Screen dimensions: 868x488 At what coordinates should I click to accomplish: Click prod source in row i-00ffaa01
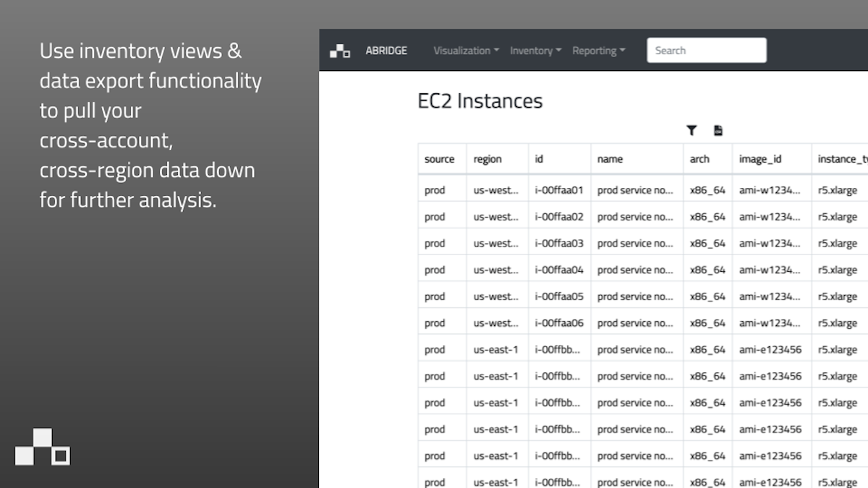click(x=435, y=191)
